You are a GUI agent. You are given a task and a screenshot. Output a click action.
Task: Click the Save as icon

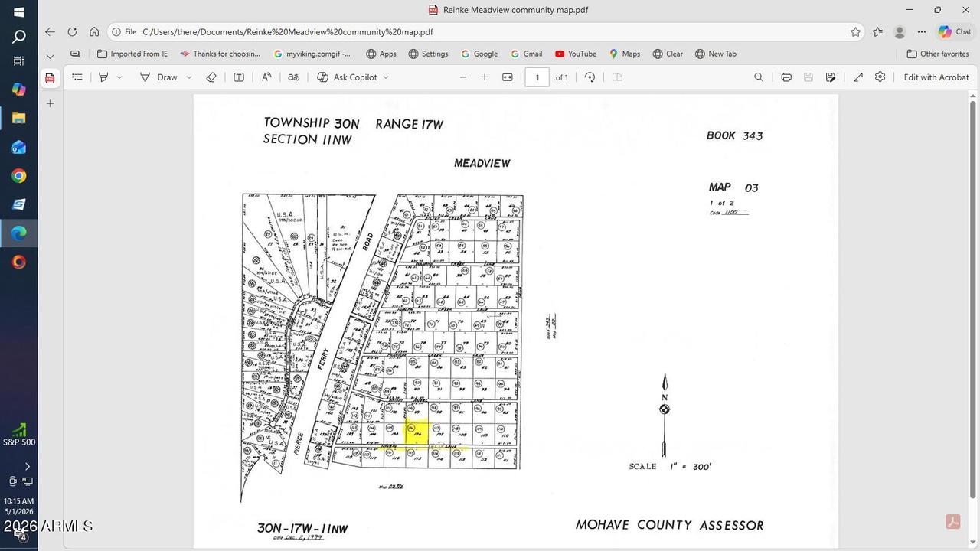831,77
